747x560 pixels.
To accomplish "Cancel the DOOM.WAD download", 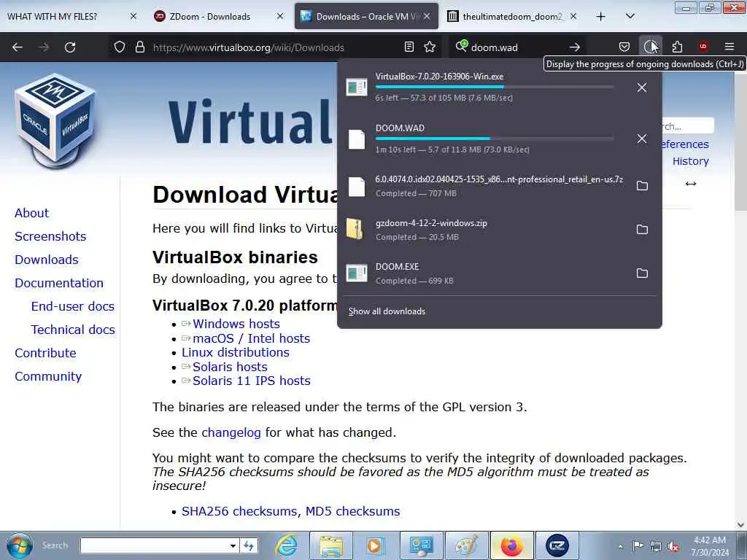I will coord(642,139).
